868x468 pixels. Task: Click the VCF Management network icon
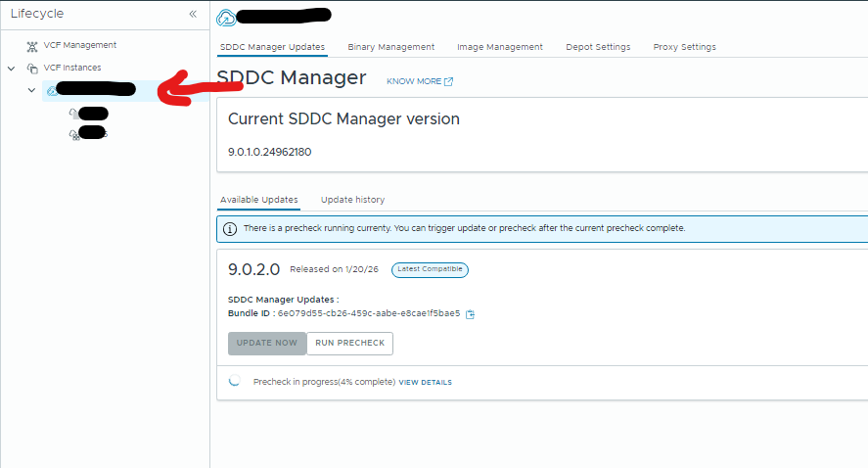[32, 46]
